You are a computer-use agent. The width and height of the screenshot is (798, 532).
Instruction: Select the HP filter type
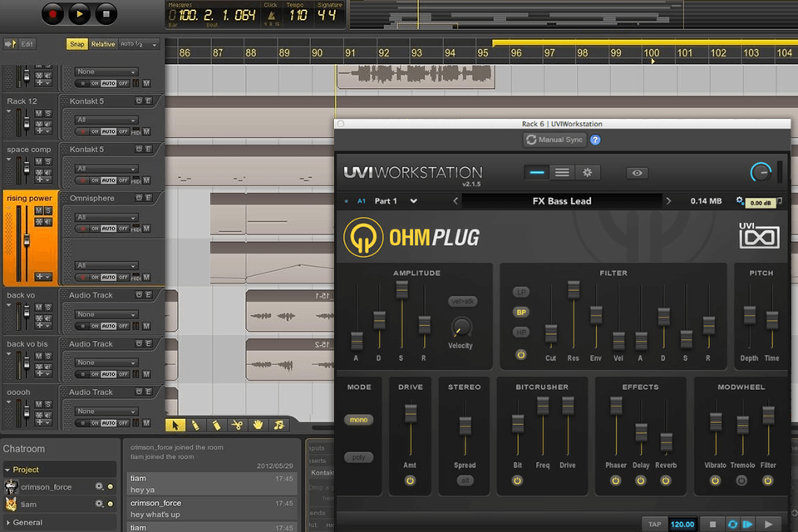(x=521, y=332)
